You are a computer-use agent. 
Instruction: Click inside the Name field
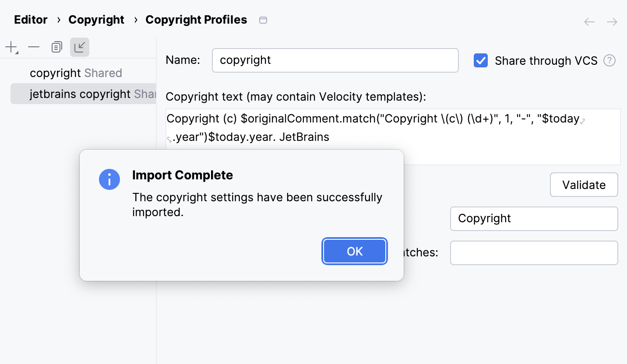tap(335, 60)
